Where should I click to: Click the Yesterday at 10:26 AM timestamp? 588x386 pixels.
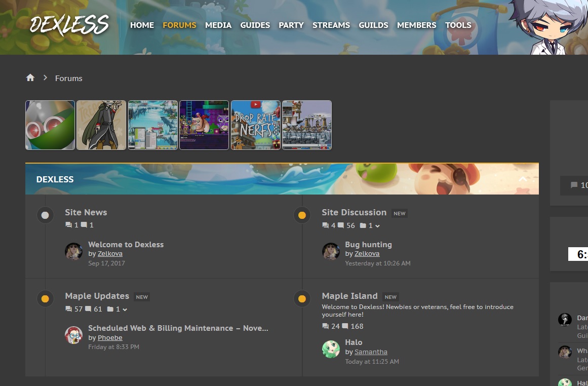378,263
